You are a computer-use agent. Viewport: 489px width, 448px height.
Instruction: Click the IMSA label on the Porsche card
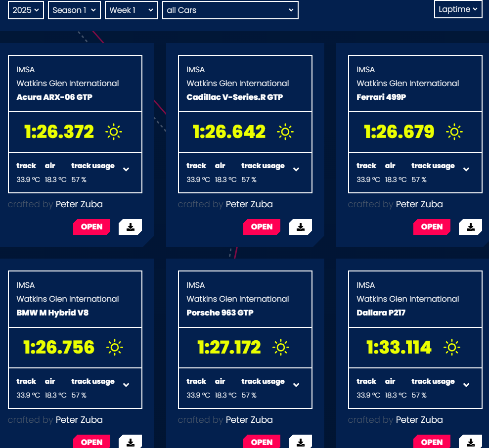(x=195, y=285)
